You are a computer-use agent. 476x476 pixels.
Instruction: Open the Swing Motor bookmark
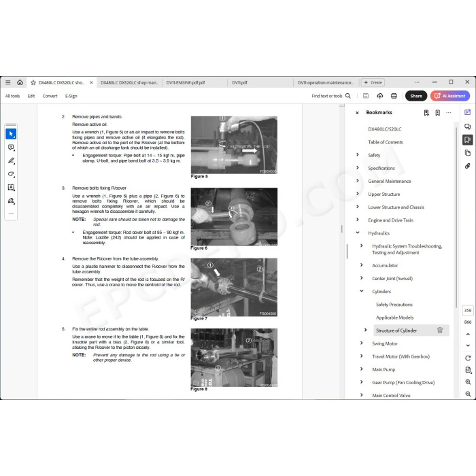point(385,343)
